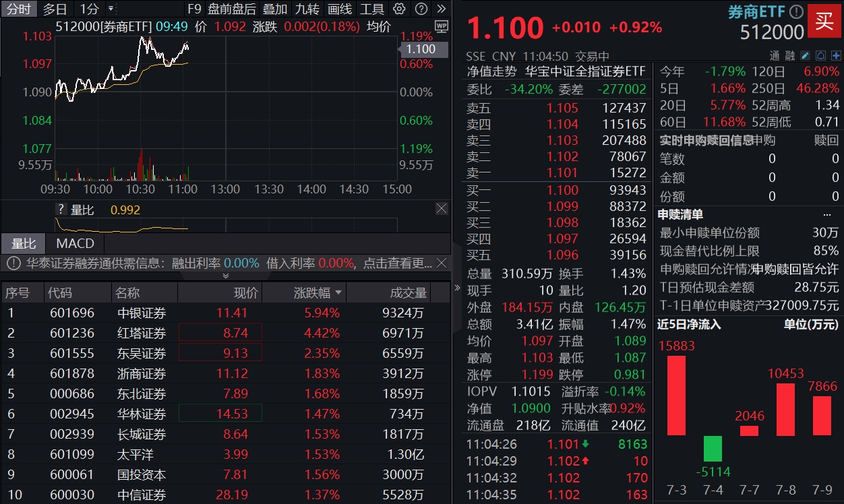The height and width of the screenshot is (504, 844).
Task: Click the pencil edit icon near 券商ETF header
Action: (804, 55)
